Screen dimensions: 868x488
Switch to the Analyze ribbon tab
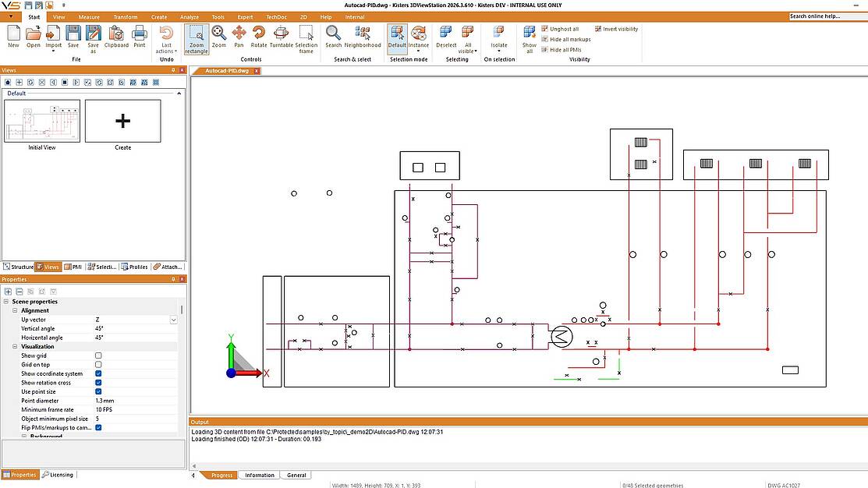point(190,17)
